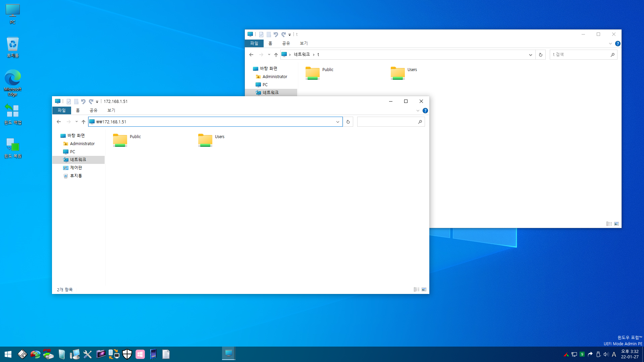This screenshot has height=362, width=644.
Task: Open the Windows Start menu
Action: pyautogui.click(x=8, y=354)
